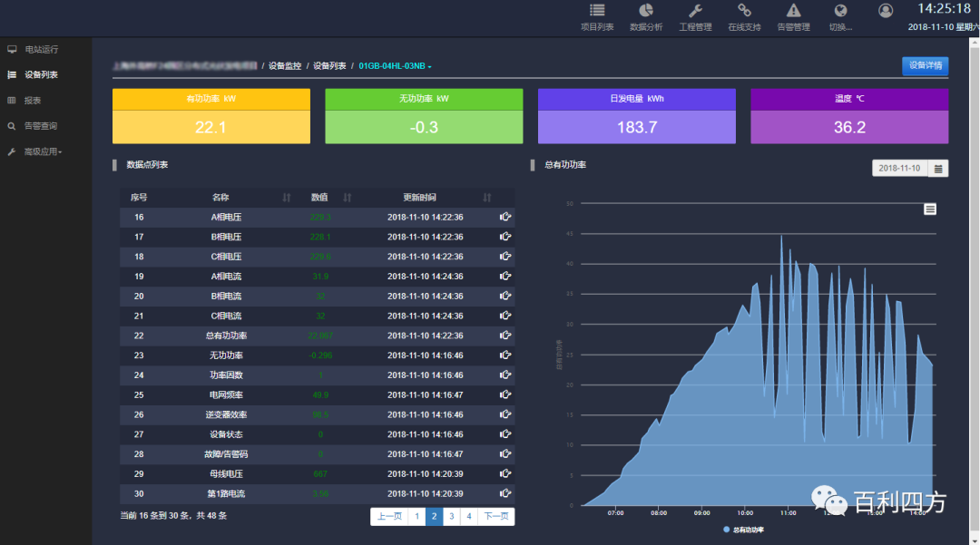Click the action icon for 电网频率 row

click(505, 394)
